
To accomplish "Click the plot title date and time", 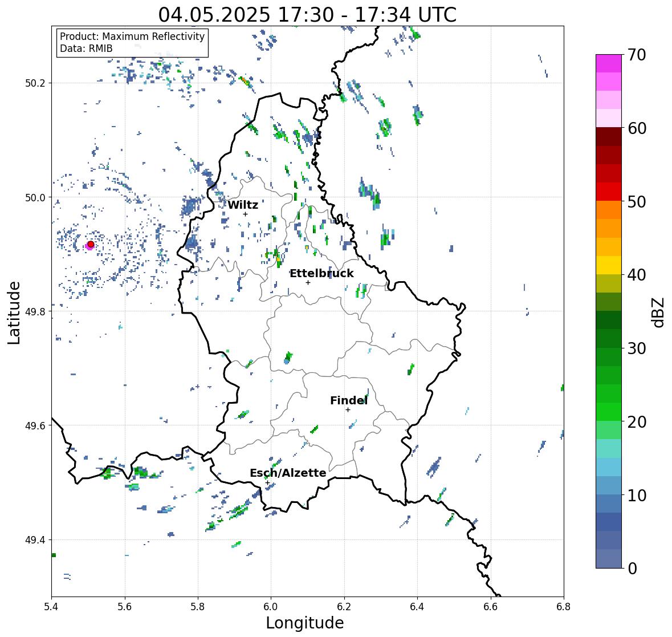I will [307, 15].
